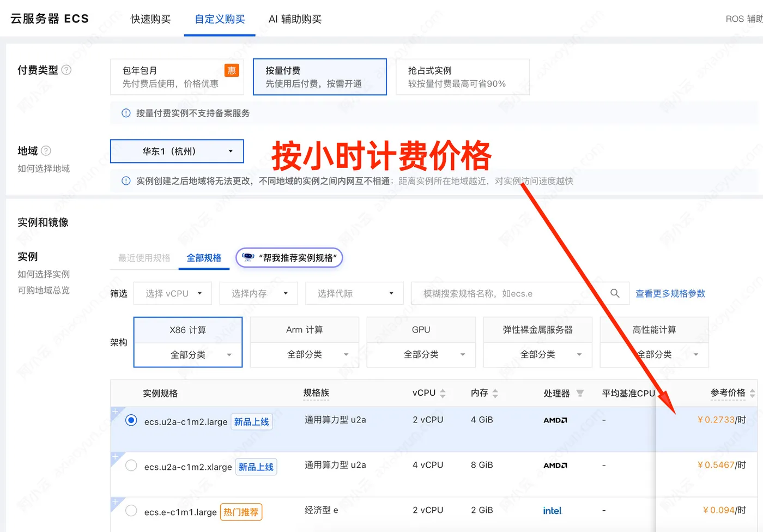Click the 热门推荐 tag on ecs.e-c1m1.large

click(241, 512)
